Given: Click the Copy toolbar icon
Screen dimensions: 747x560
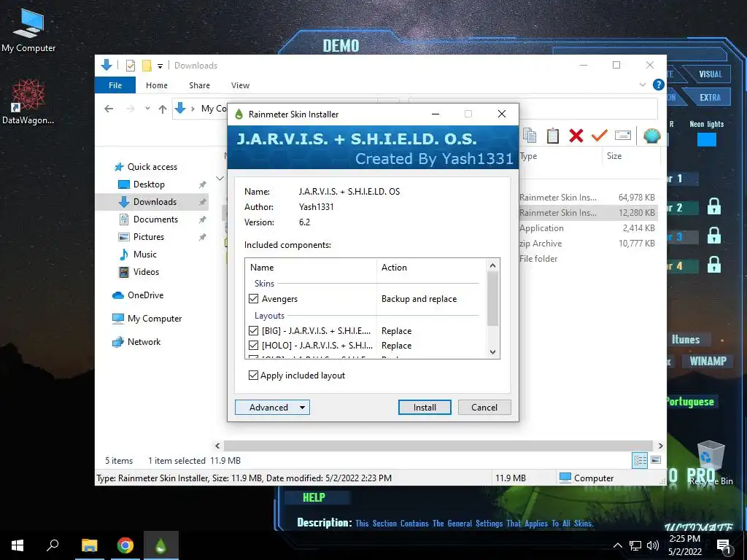Looking at the screenshot, I should point(530,136).
